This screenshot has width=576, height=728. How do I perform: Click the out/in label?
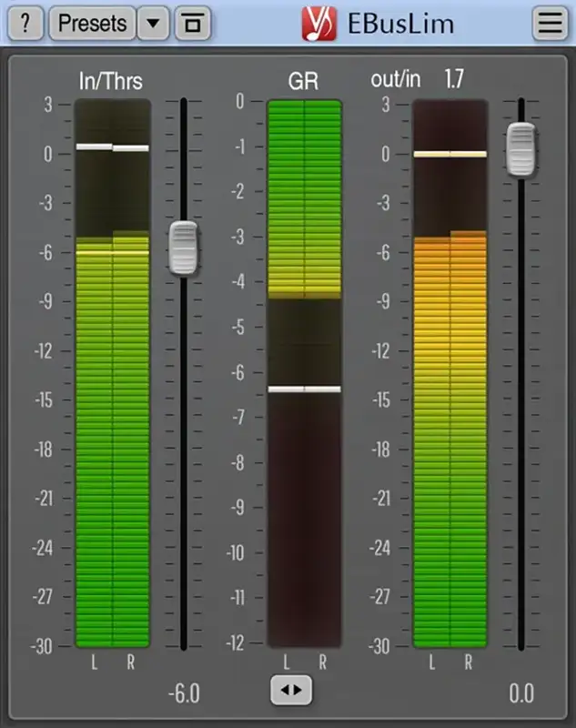[396, 79]
